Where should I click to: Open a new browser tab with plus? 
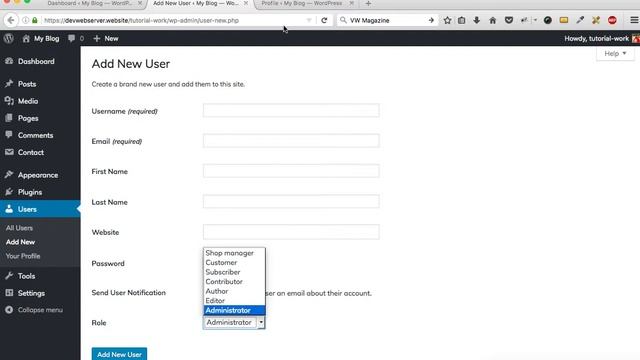[x=368, y=4]
